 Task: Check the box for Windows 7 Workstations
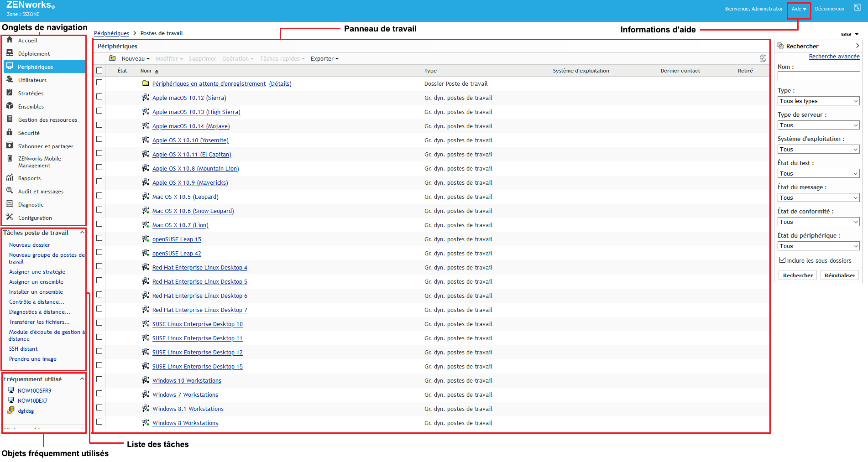[99, 394]
